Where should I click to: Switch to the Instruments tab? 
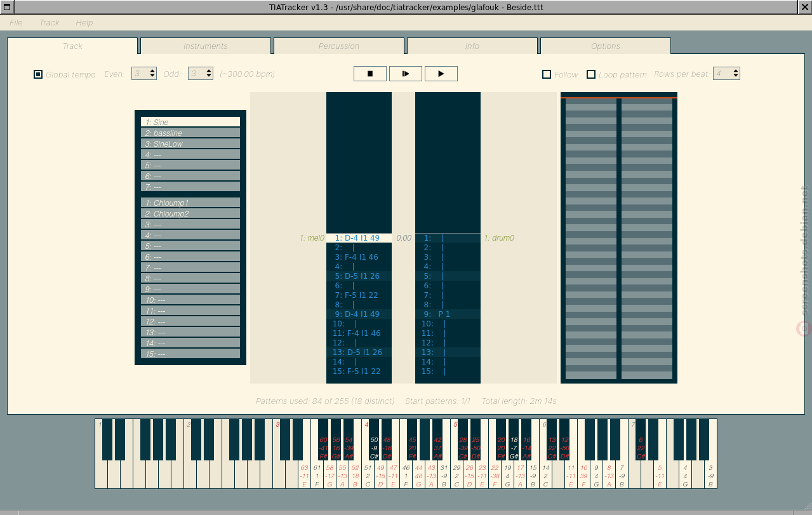tap(206, 46)
